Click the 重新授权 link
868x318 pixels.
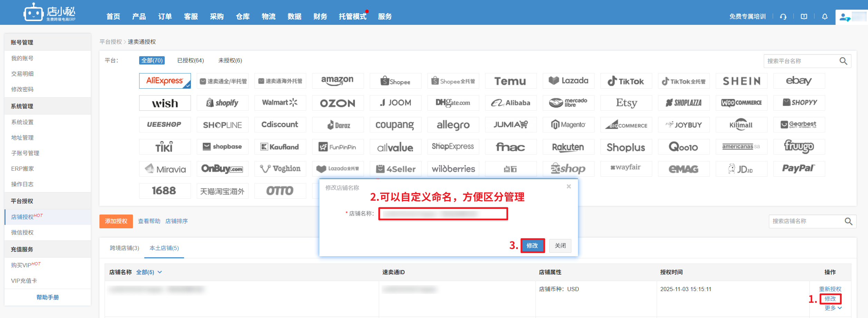click(830, 289)
